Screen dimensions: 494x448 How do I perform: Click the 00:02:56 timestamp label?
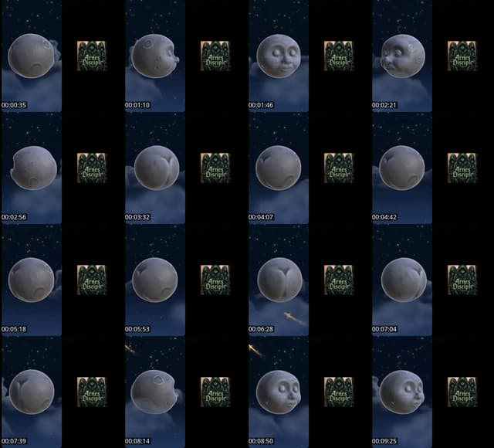tap(14, 217)
